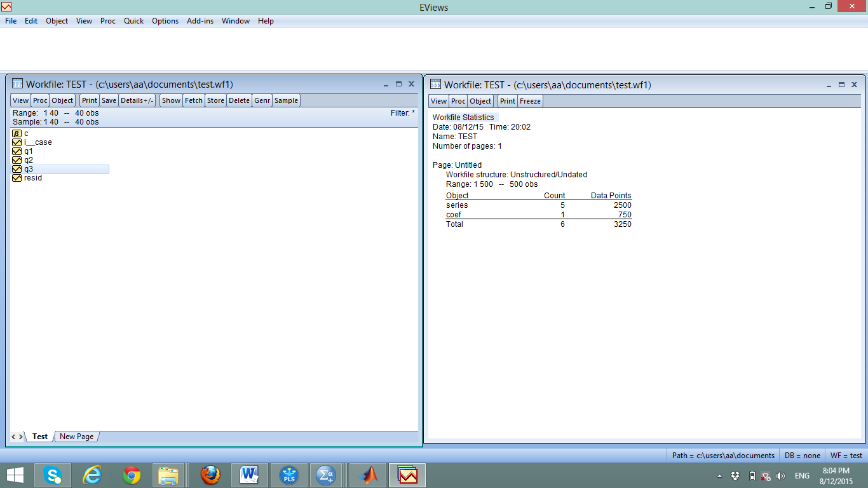Click the Store button
The width and height of the screenshot is (868, 488).
point(216,100)
